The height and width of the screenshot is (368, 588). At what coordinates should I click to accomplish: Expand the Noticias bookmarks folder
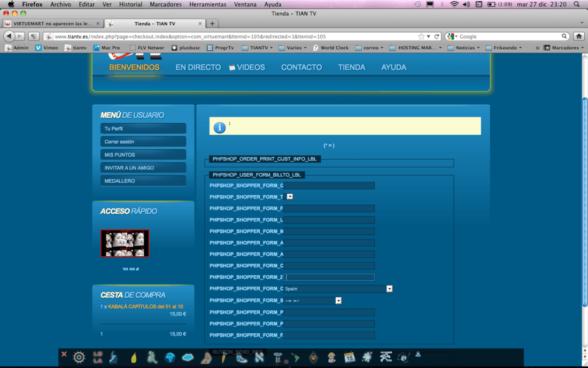[x=463, y=48]
